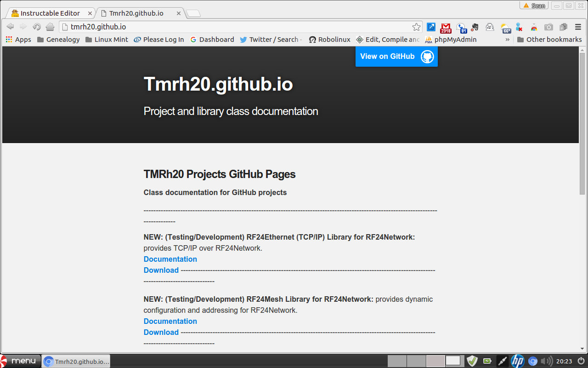Click the power shutdown tray icon
The height and width of the screenshot is (368, 588).
tap(581, 361)
